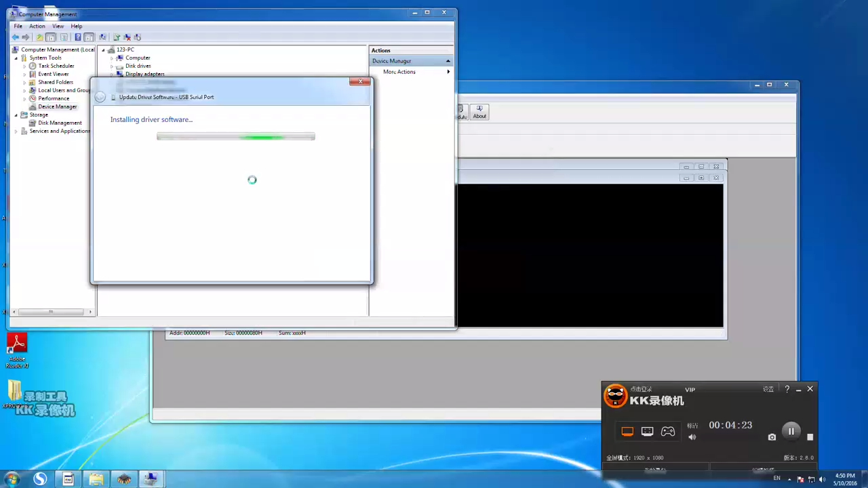This screenshot has height=488, width=868.
Task: Collapse the 123-PC device tree root
Action: point(104,49)
